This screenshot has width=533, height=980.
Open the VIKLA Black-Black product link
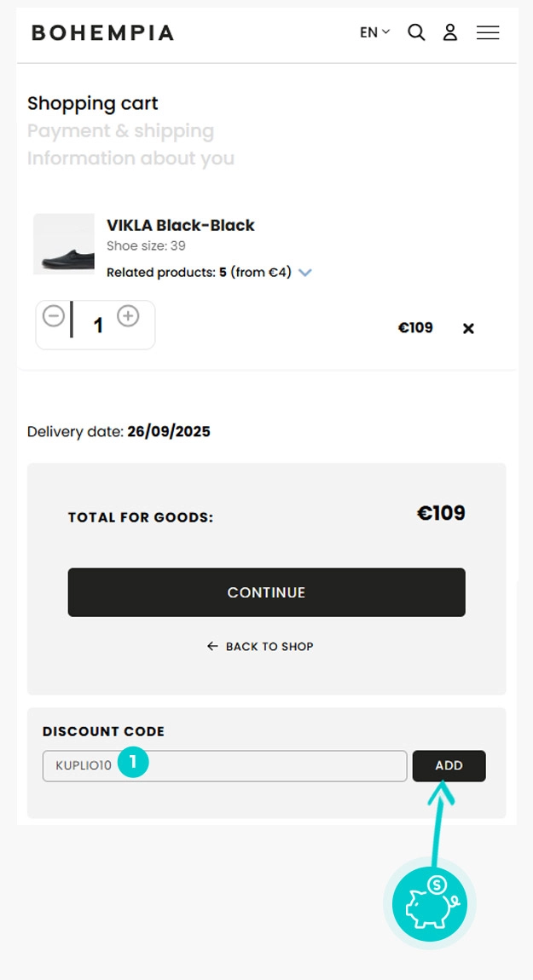pyautogui.click(x=180, y=225)
